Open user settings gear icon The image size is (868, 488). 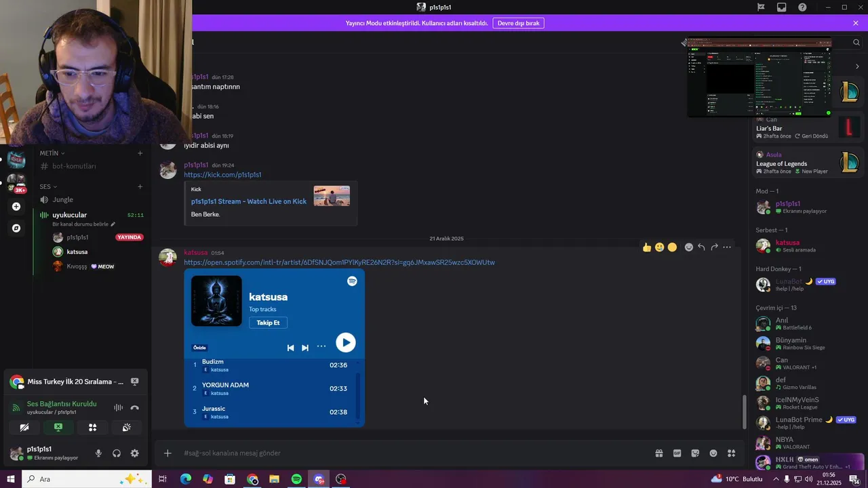pyautogui.click(x=134, y=453)
